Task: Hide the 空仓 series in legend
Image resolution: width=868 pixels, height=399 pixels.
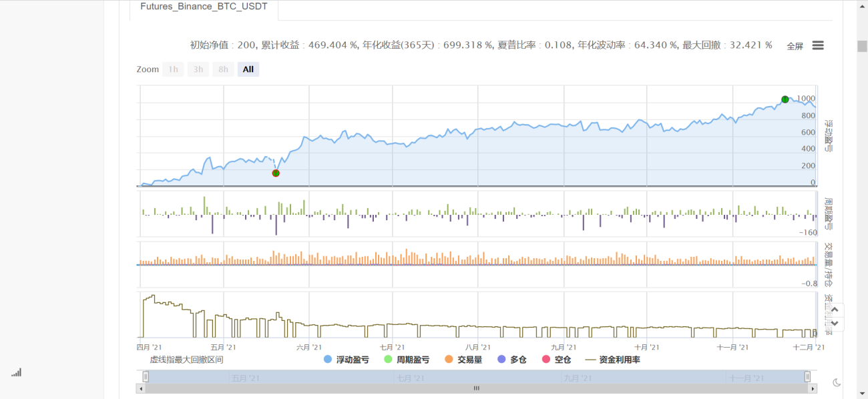Action: coord(556,360)
